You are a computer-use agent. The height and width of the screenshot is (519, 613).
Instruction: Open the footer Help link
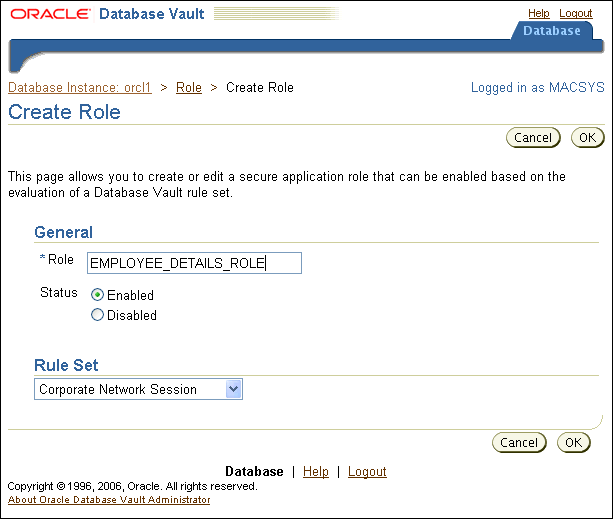[315, 471]
